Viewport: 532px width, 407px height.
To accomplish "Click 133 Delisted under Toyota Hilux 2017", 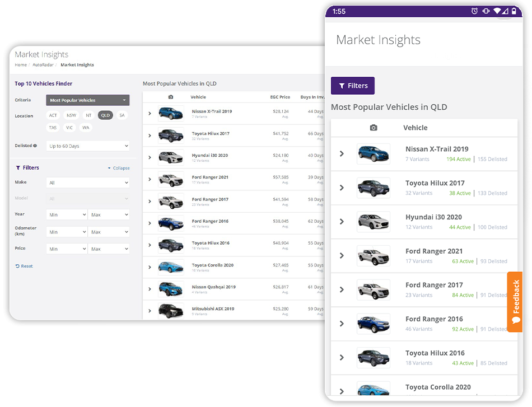I will click(492, 193).
